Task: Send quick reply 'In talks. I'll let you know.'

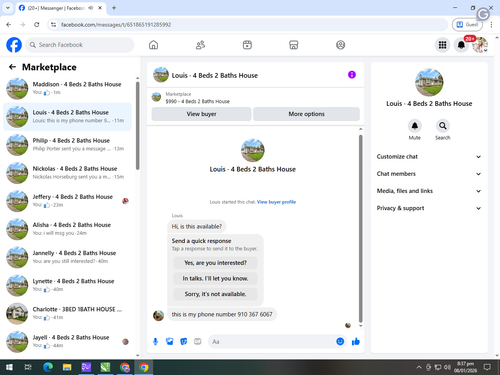Action: pyautogui.click(x=215, y=278)
